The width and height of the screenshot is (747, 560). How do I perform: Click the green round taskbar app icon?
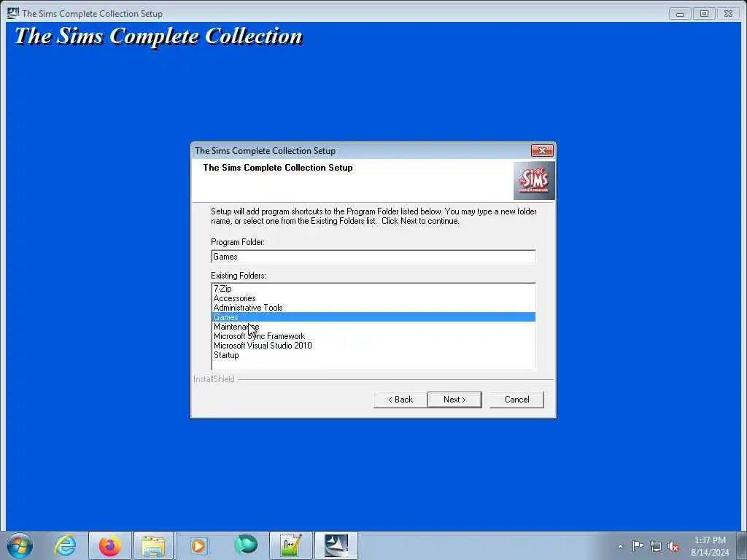click(246, 545)
